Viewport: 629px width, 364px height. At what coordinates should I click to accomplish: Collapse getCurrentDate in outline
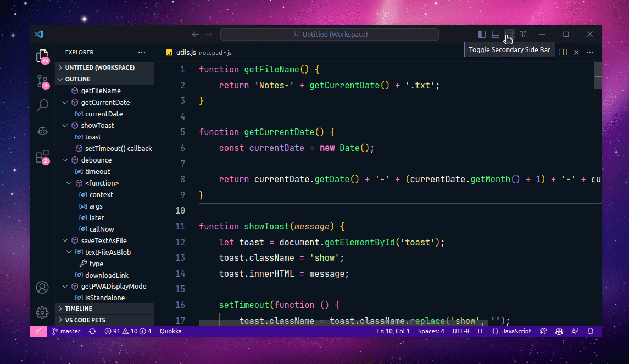[65, 103]
